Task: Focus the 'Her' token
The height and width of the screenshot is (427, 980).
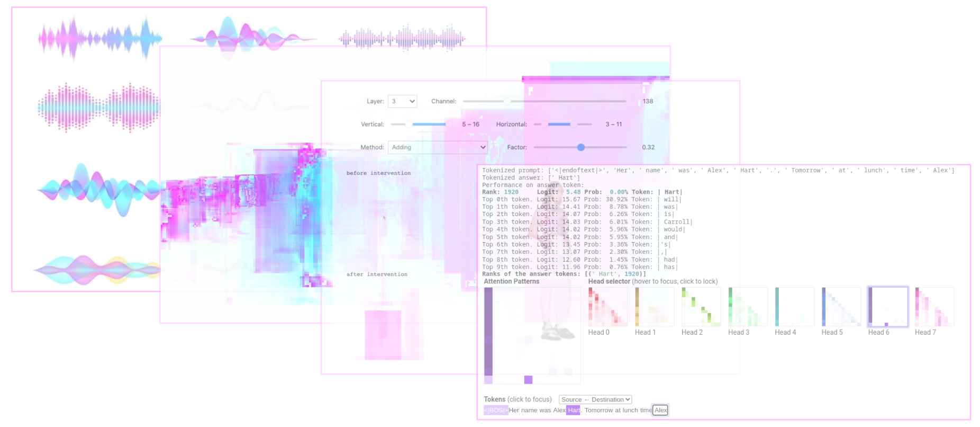Action: coord(514,410)
